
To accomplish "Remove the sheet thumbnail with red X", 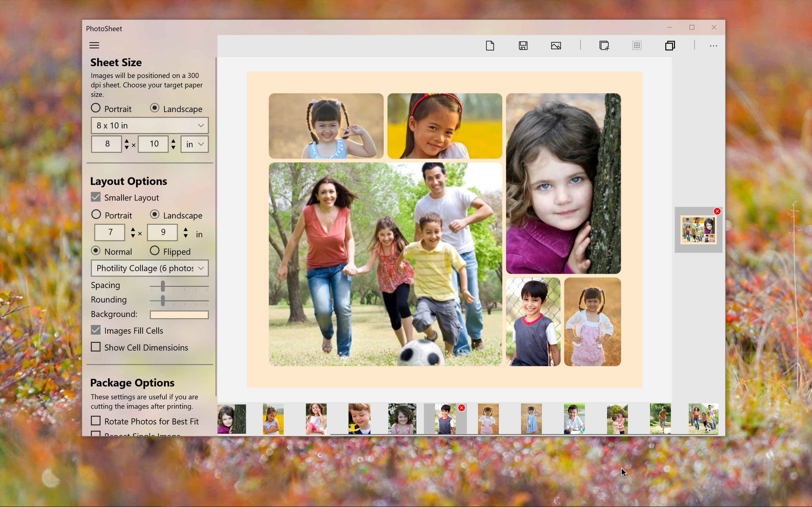I will tap(717, 211).
